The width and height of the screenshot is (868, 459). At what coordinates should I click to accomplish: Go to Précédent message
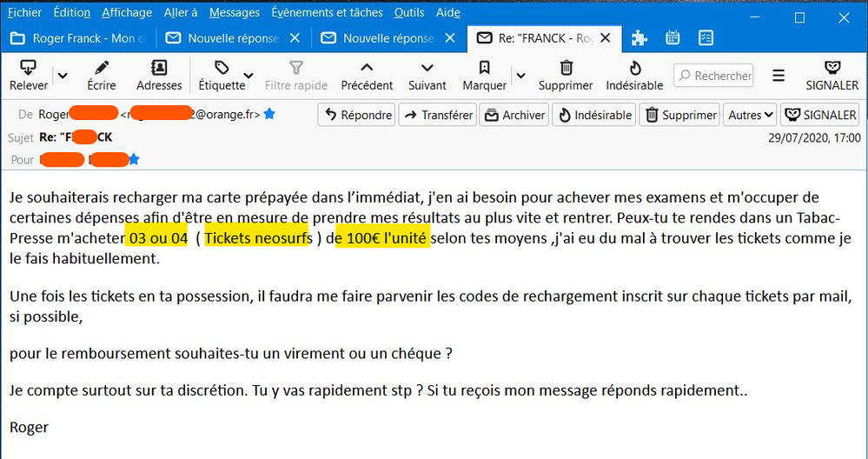(x=367, y=76)
